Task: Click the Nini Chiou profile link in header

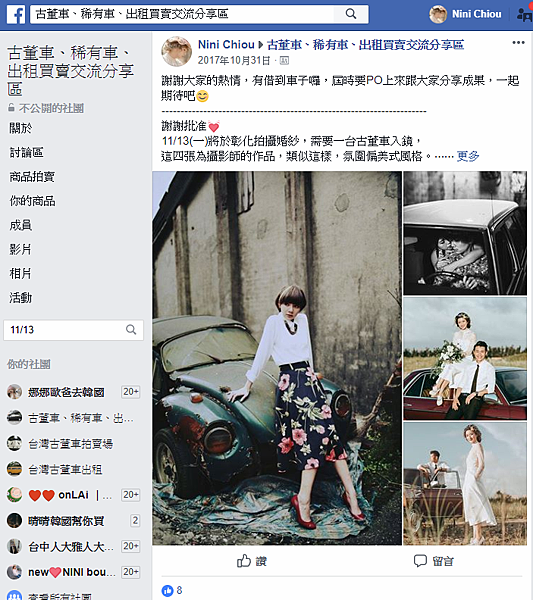Action: coord(476,14)
